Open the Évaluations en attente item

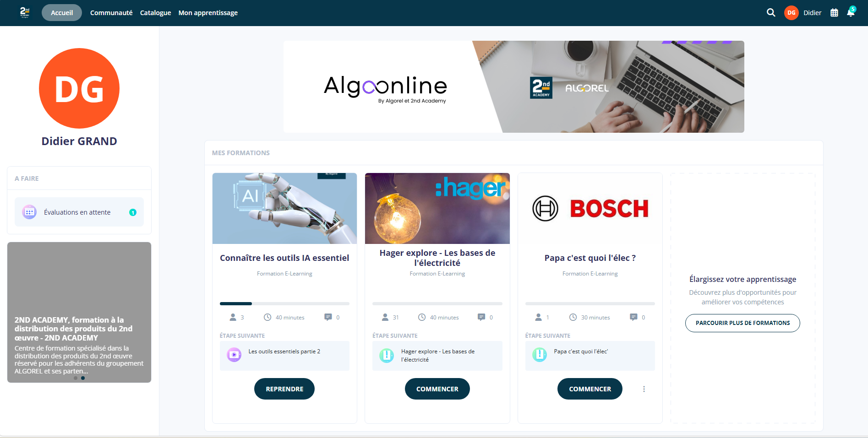pyautogui.click(x=79, y=212)
